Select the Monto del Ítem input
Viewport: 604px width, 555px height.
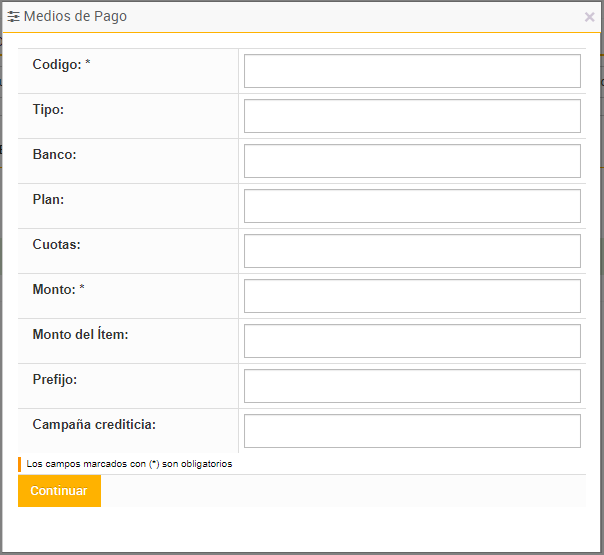point(412,341)
